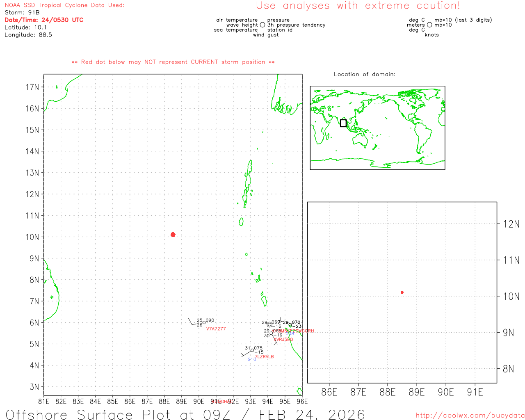
Task: Click the black domain rectangle on world map
Action: click(343, 123)
